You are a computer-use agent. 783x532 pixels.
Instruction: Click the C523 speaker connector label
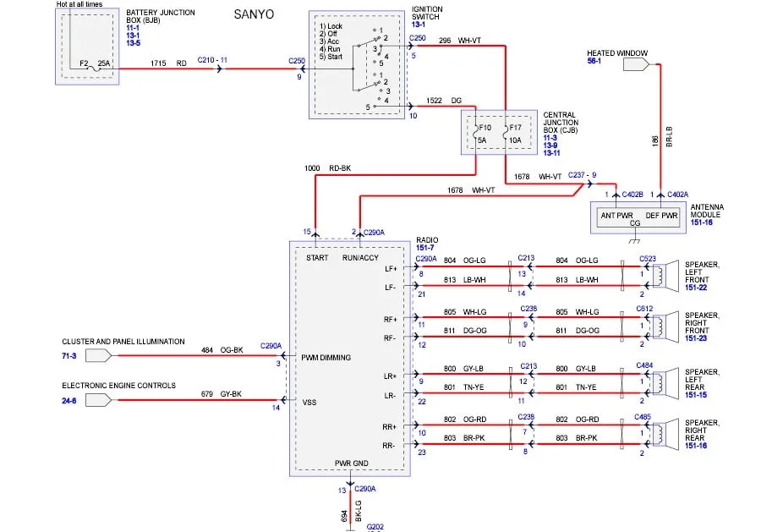coord(648,259)
